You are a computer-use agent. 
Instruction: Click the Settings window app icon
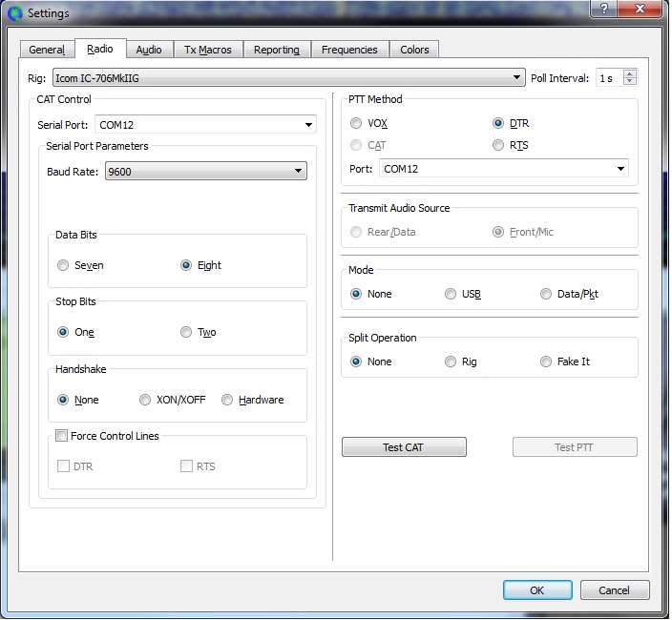pos(14,13)
